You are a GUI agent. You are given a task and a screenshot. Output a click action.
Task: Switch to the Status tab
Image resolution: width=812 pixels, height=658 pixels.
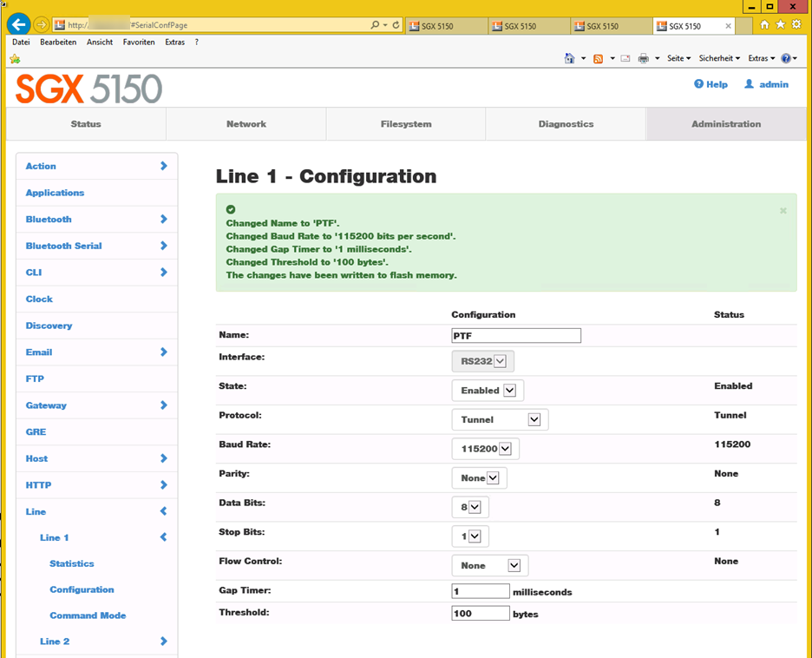click(86, 124)
